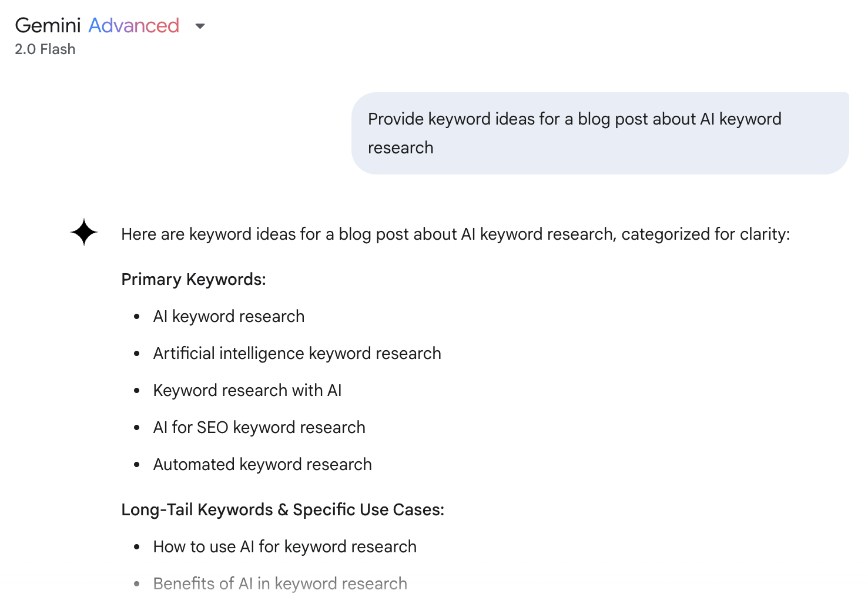Select the star icon starting the answer
This screenshot has height=604, width=868.
coord(83,231)
